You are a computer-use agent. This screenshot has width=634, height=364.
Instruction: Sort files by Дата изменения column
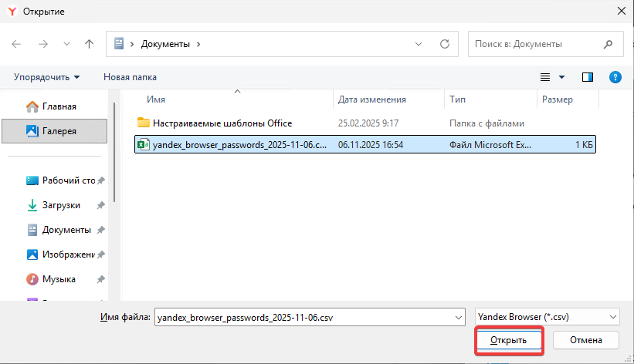371,99
